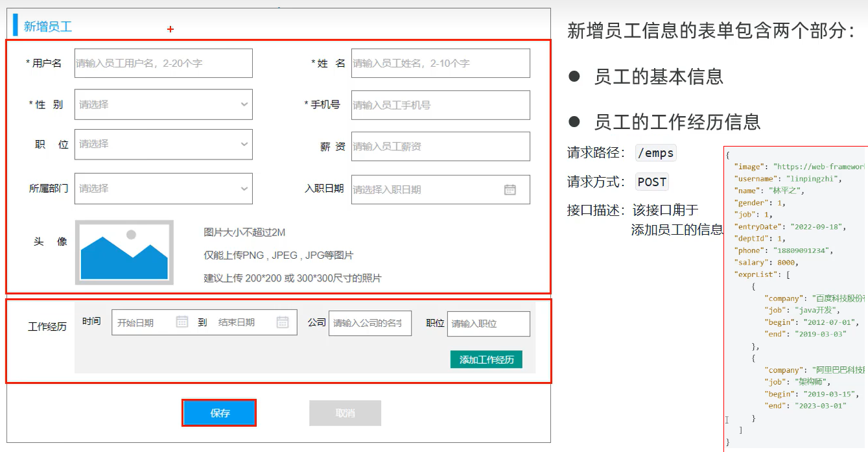This screenshot has height=452, width=868.
Task: Click the blue 保存 button
Action: point(219,413)
